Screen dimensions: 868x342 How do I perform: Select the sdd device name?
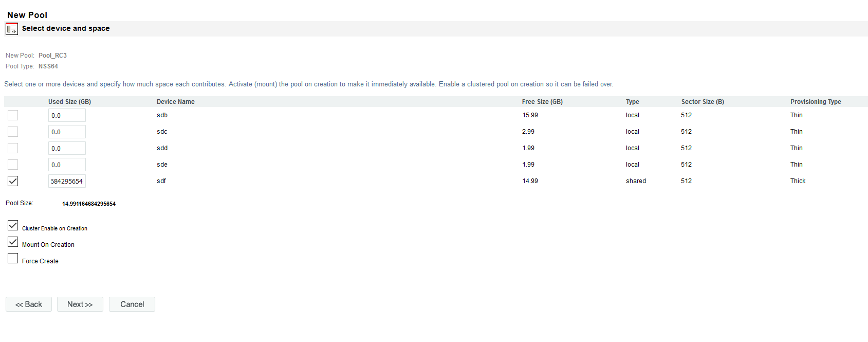[x=162, y=148]
